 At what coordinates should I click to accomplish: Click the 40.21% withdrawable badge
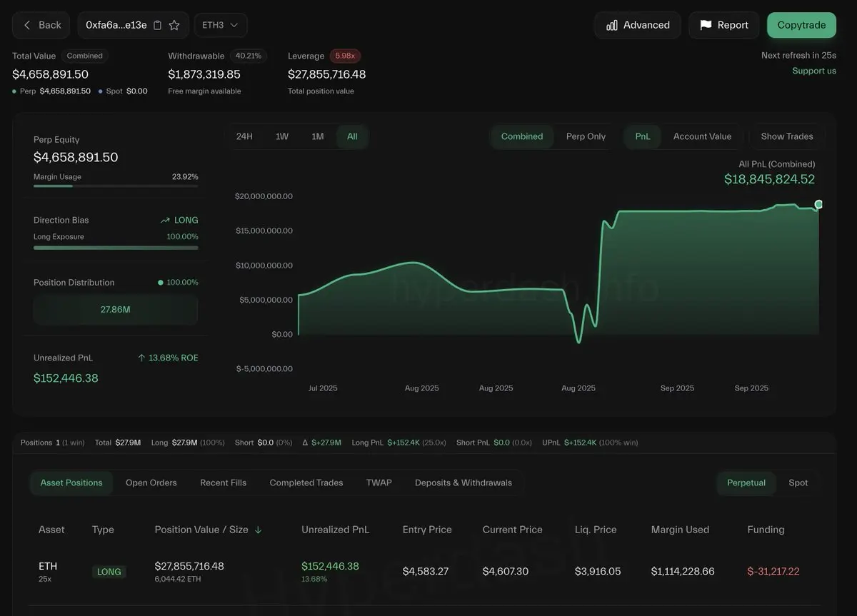pos(249,56)
